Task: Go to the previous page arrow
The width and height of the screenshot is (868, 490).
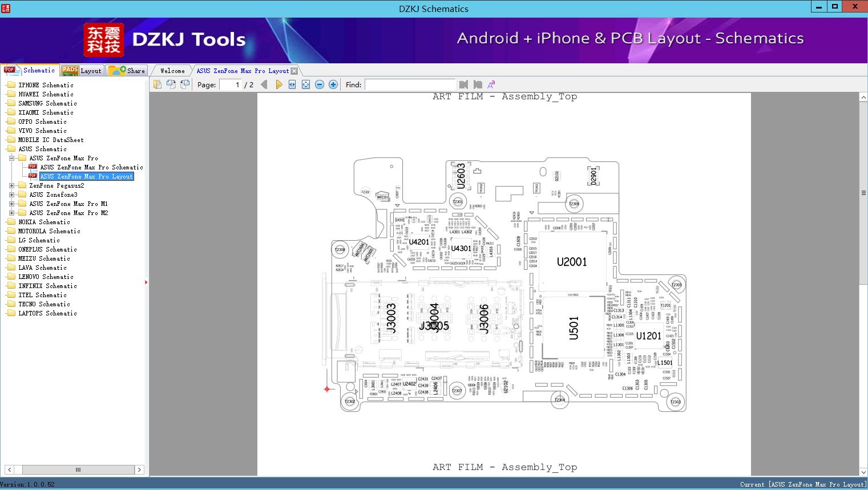Action: (264, 84)
